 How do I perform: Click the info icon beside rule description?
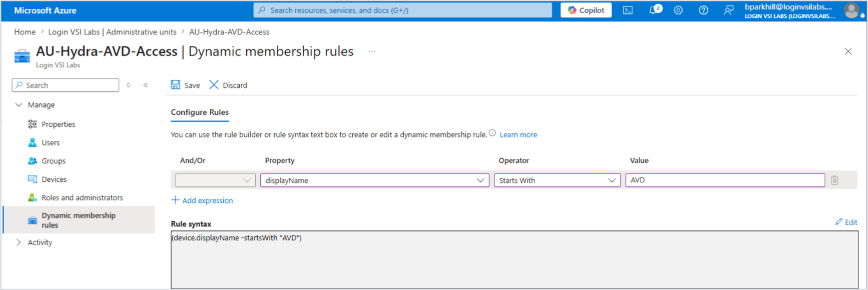click(x=492, y=133)
